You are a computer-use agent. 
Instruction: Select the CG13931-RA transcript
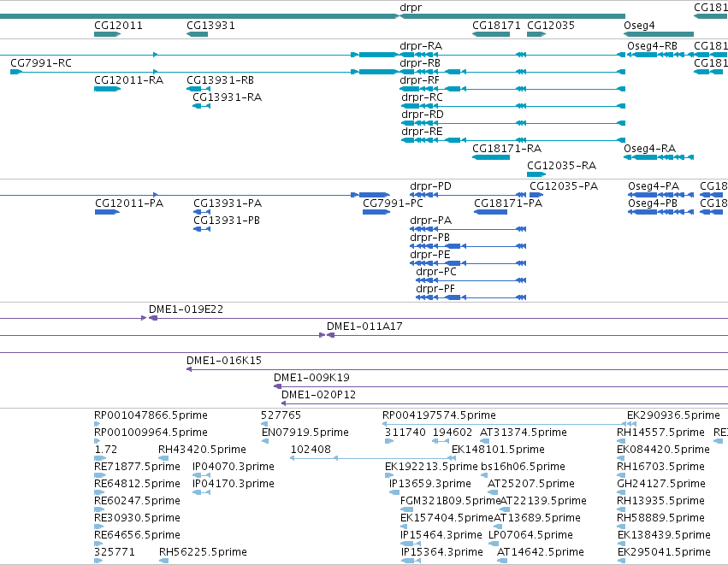pyautogui.click(x=202, y=106)
